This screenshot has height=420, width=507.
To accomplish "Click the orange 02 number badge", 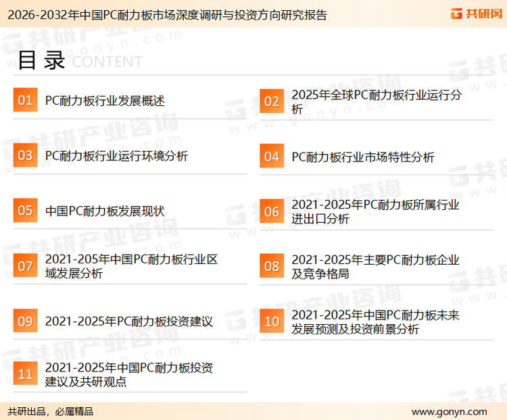I will coord(272,101).
